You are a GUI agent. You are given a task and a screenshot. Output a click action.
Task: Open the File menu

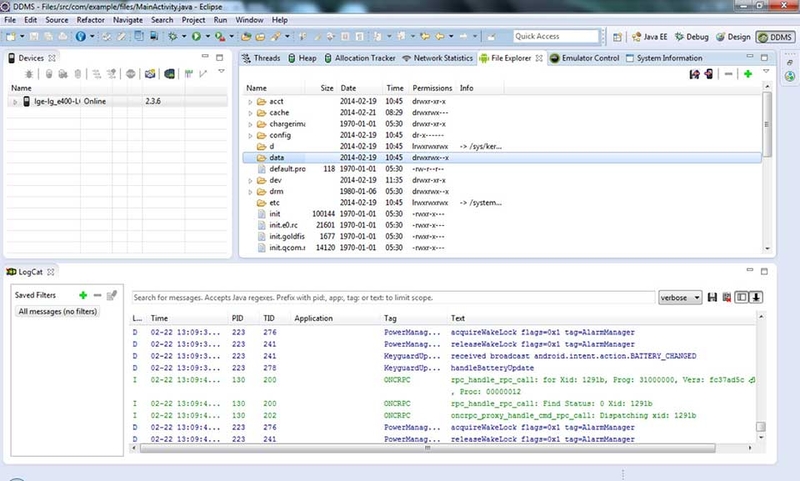point(10,20)
